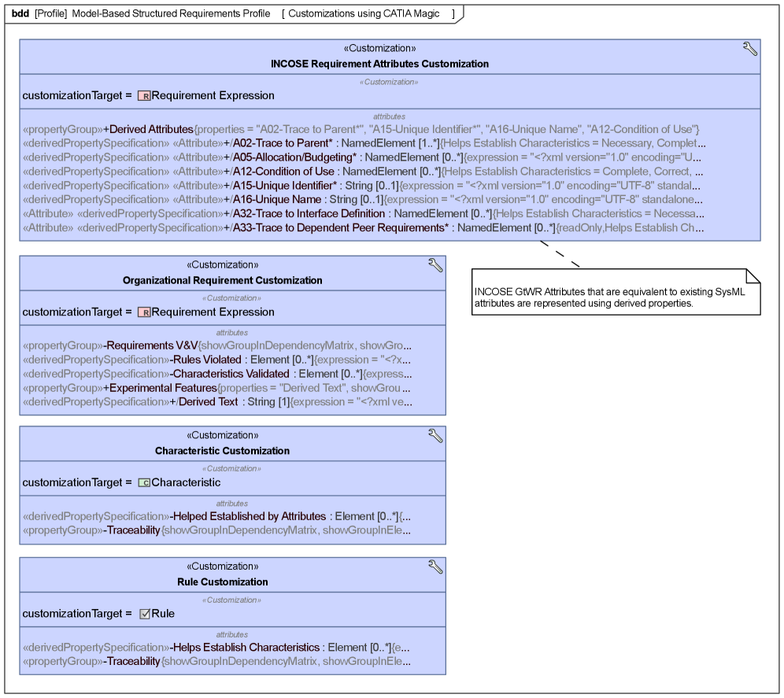
Task: Click wrench icon on INCOSE Requirement Attributes Customization
Action: coord(749,49)
